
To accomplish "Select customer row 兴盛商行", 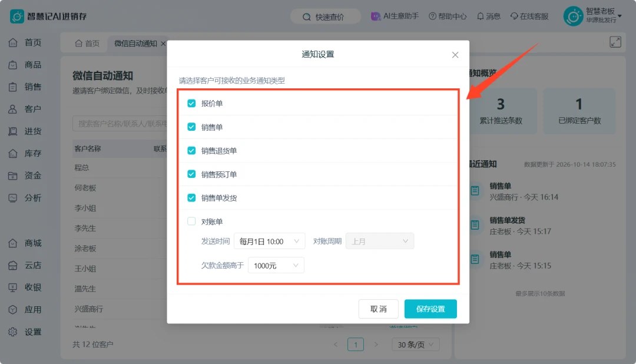I will [120, 309].
